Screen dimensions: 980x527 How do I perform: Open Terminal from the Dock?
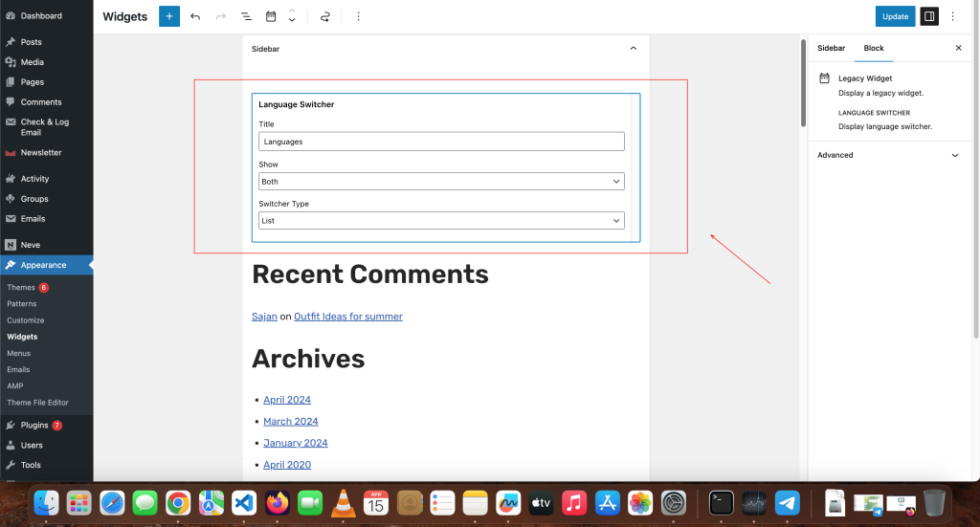[x=722, y=503]
